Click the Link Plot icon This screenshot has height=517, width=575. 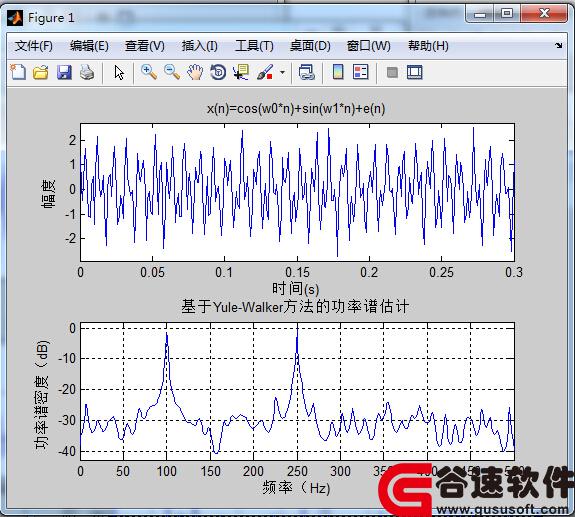tap(307, 72)
